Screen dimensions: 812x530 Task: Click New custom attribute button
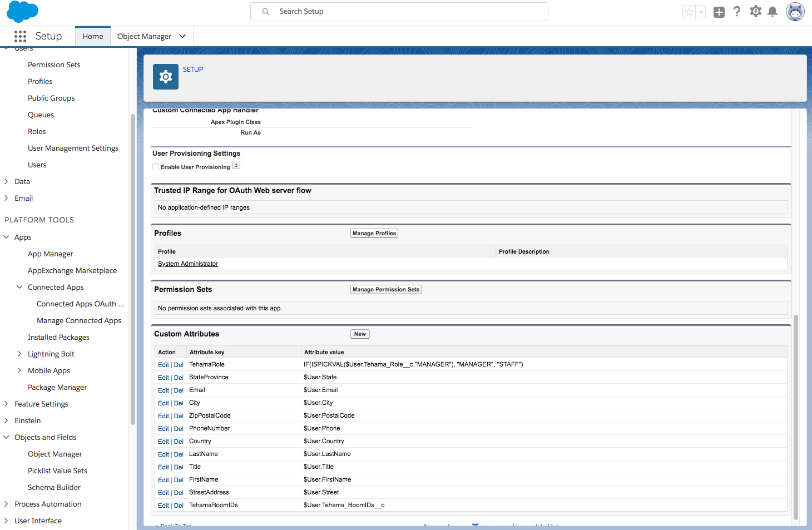coord(360,334)
